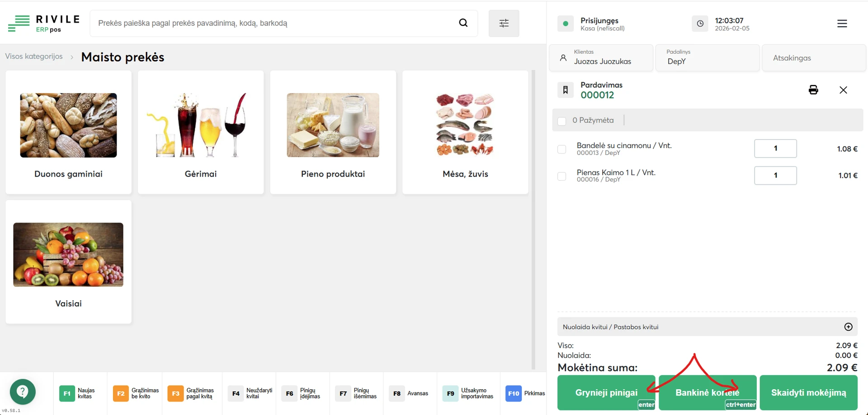This screenshot has width=868, height=415.
Task: Check the Pienas Kaimo 1 L checkbox
Action: point(562,176)
